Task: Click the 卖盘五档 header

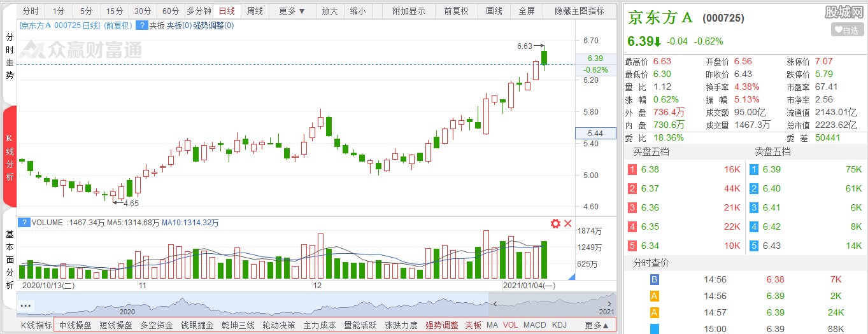Action: click(772, 152)
